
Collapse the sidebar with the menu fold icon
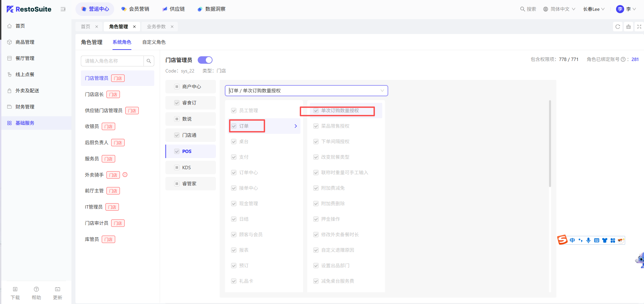tap(63, 9)
